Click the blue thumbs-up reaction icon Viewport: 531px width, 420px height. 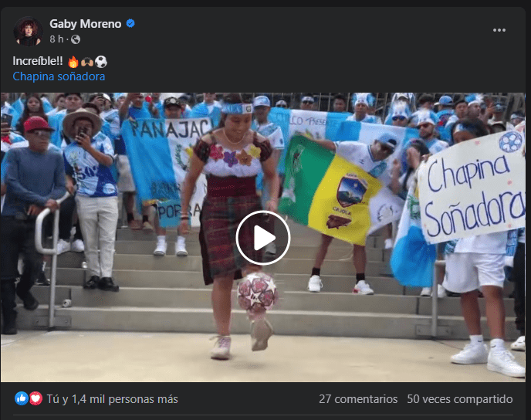click(x=22, y=398)
